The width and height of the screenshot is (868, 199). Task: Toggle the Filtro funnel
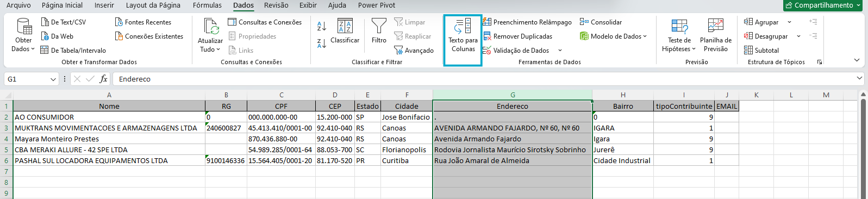point(379,31)
